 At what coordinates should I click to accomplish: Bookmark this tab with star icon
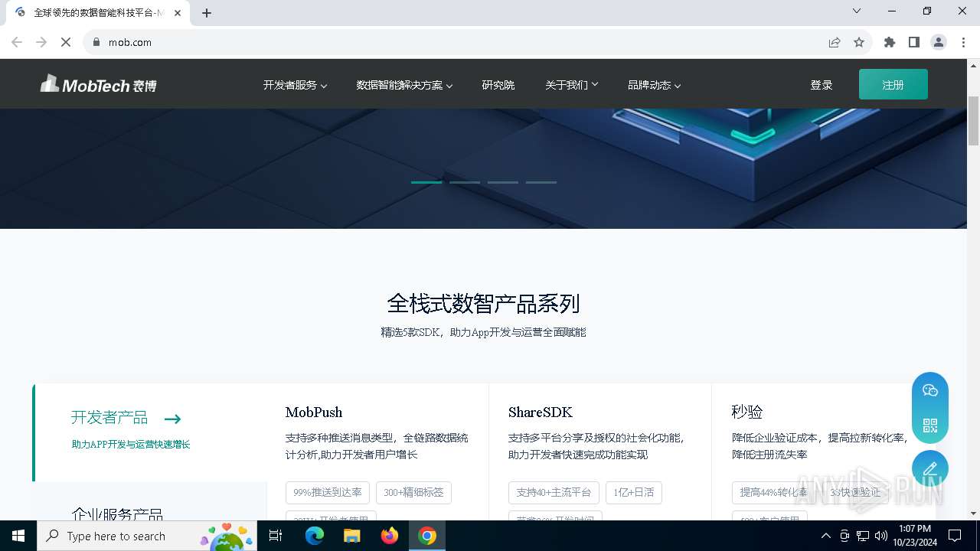[x=859, y=42]
